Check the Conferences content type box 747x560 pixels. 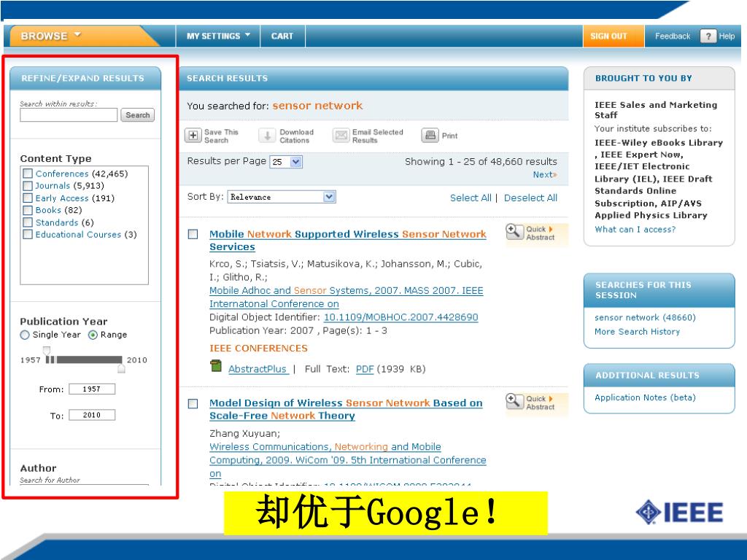click(x=28, y=174)
